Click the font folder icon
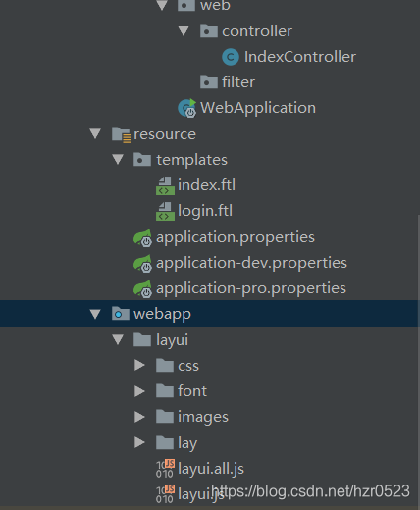This screenshot has width=420, height=510. (165, 391)
